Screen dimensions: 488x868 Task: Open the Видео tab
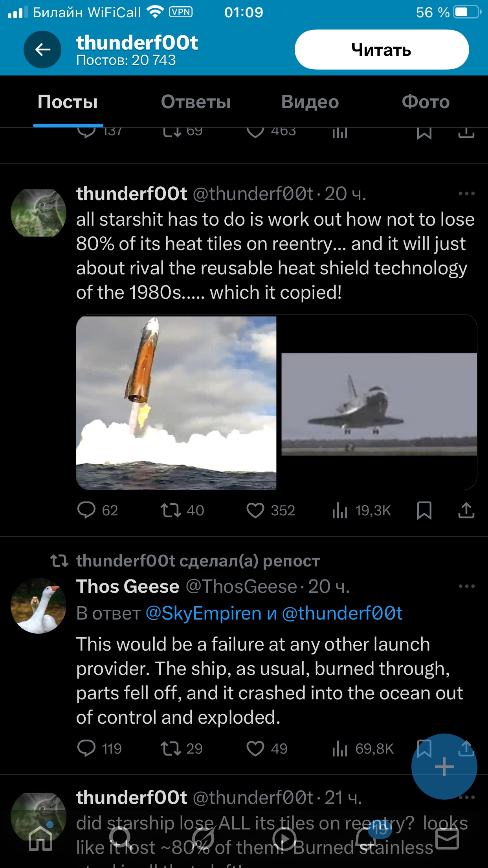point(310,102)
